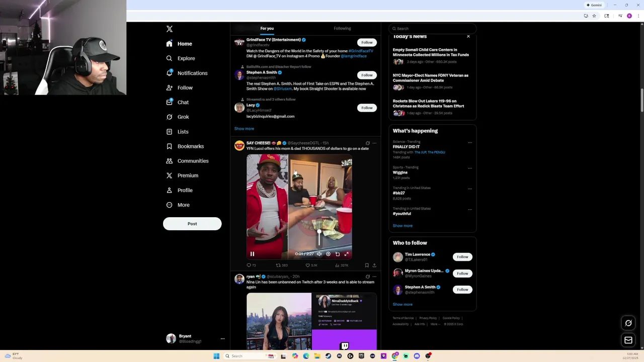Switch to the For you tab

coord(267,28)
